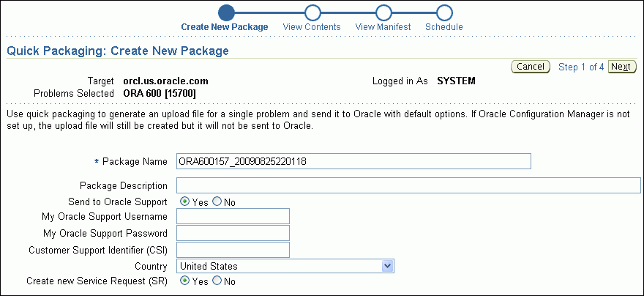
Task: Click the View Manifest step circle
Action: coord(383,12)
